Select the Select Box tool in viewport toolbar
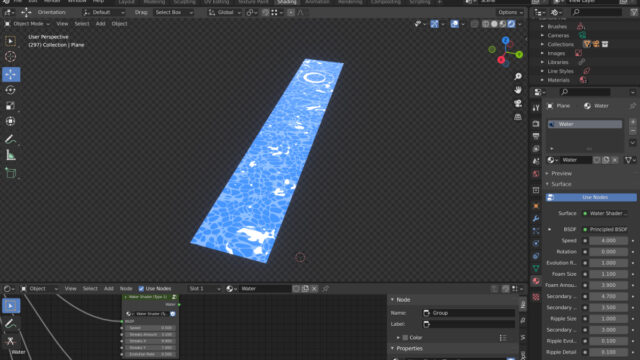 (x=11, y=41)
